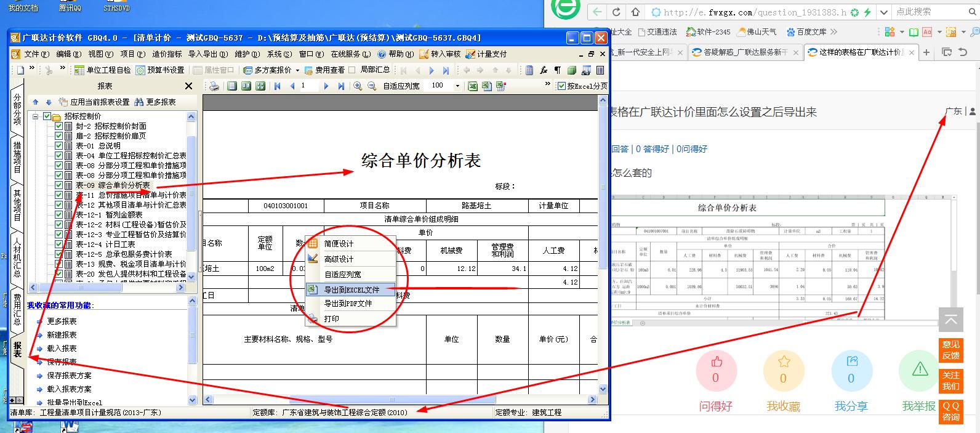Go to previous report page arrow
The height and width of the screenshot is (433, 980).
[292, 86]
